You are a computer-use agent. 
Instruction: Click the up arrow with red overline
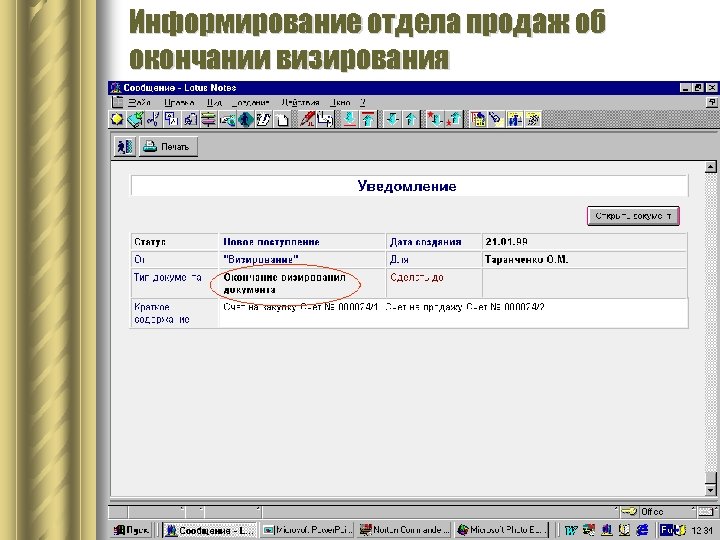pos(368,119)
